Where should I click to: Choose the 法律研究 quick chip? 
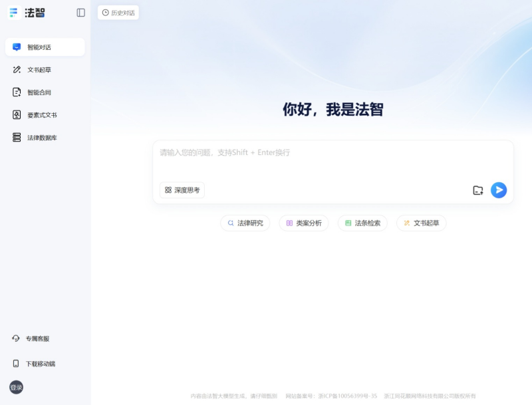tap(245, 223)
